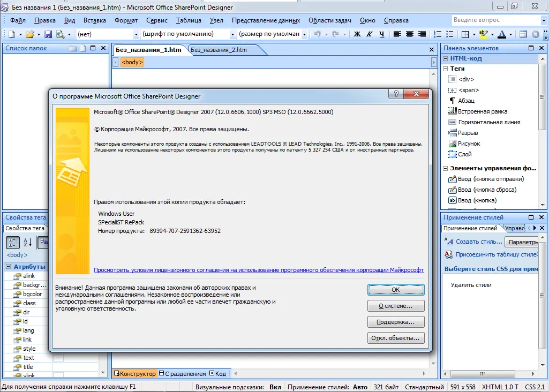Click the italic К formatting button
Viewport: 549px width, 392px height.
point(370,34)
